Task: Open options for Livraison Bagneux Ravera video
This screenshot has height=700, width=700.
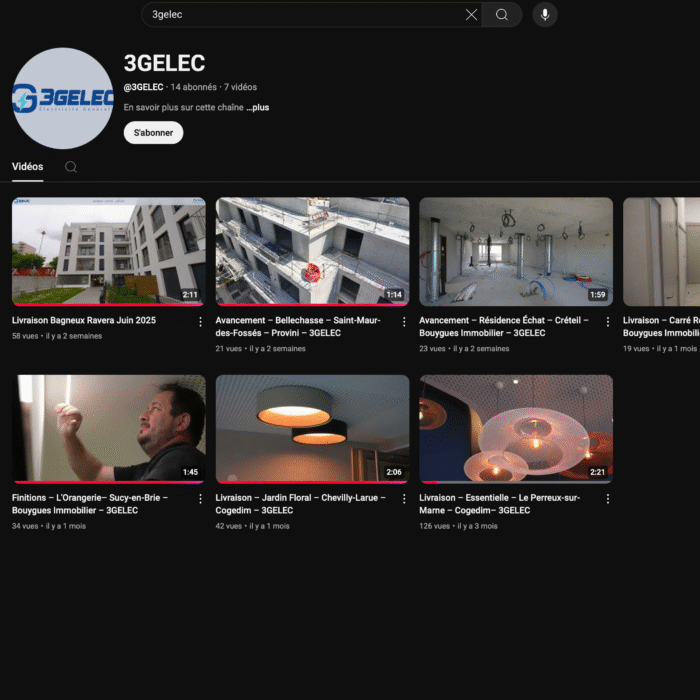Action: (x=200, y=322)
